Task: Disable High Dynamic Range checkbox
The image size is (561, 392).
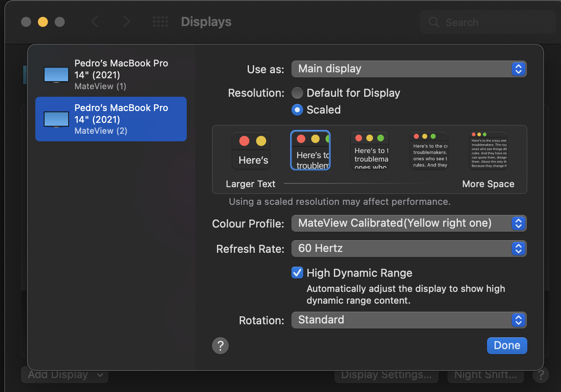Action: (x=297, y=273)
